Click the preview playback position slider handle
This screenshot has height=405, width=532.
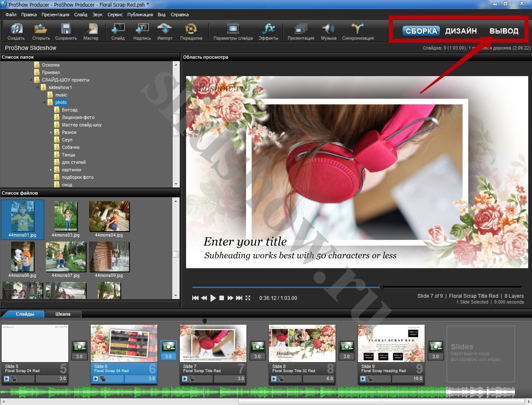[x=381, y=287]
